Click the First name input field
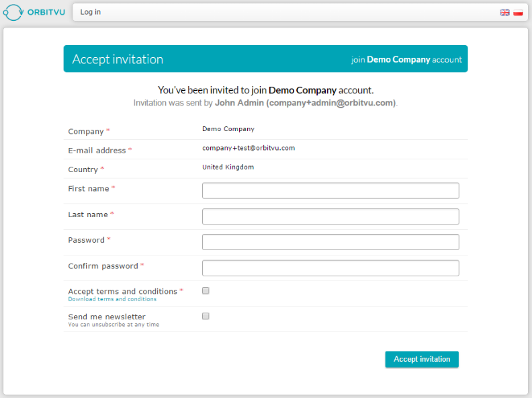 [x=330, y=190]
